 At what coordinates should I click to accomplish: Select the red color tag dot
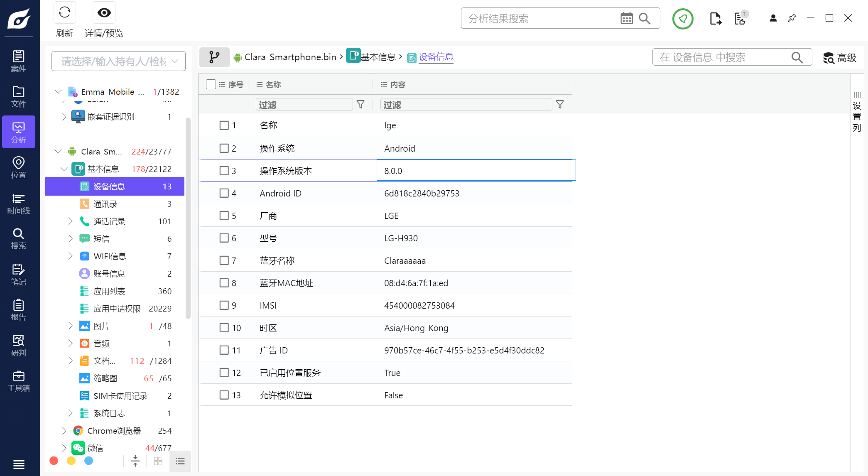(54, 461)
